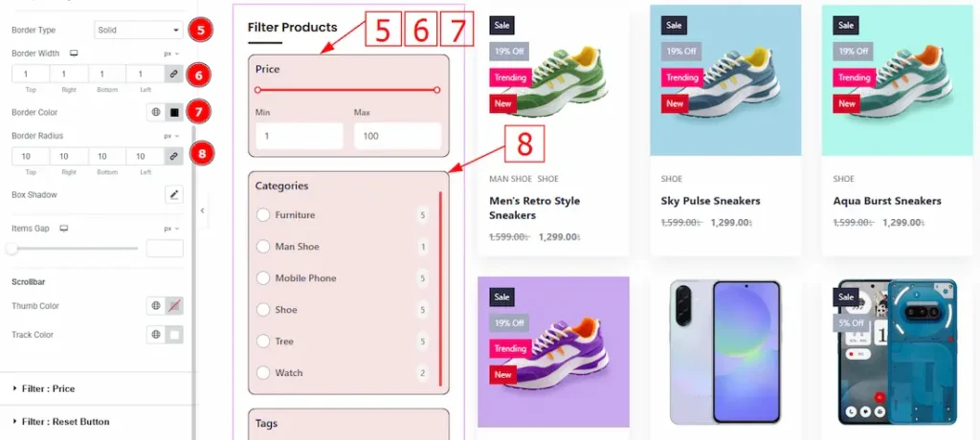
Task: Click the black Border Color swatch
Action: point(175,113)
